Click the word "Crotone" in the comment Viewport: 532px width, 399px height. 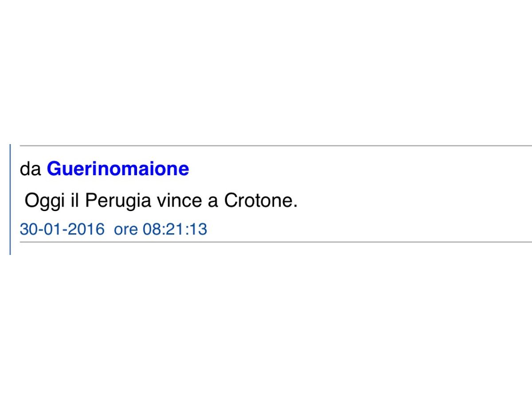pyautogui.click(x=258, y=201)
